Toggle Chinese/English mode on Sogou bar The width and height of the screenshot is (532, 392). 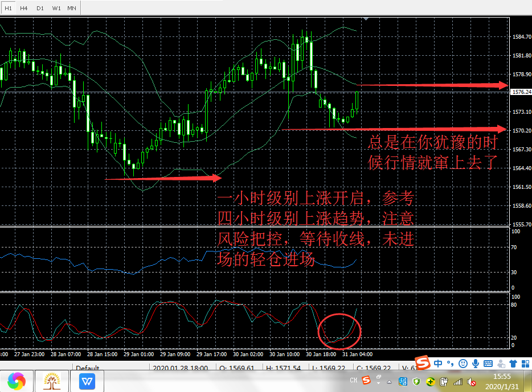click(x=438, y=364)
